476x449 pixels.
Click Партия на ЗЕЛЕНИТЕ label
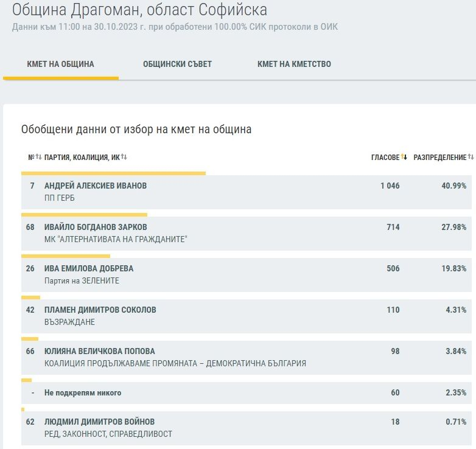(82, 280)
